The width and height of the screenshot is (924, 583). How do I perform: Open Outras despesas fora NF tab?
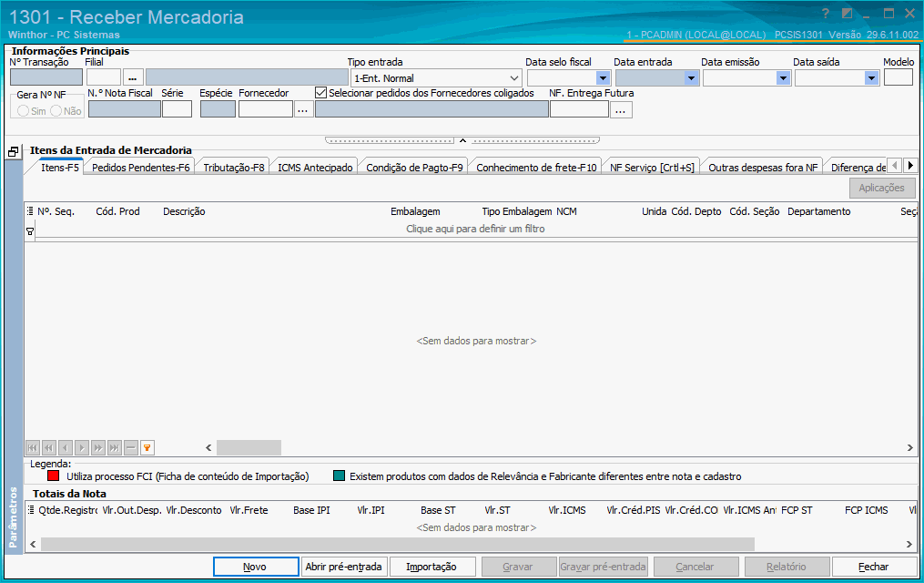(x=763, y=168)
